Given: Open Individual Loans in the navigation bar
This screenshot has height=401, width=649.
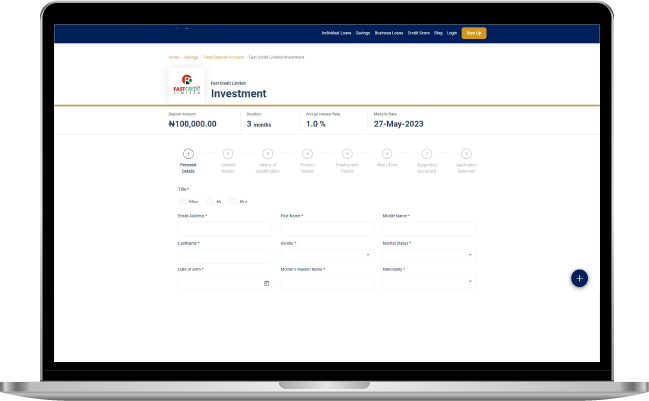Looking at the screenshot, I should (x=337, y=33).
